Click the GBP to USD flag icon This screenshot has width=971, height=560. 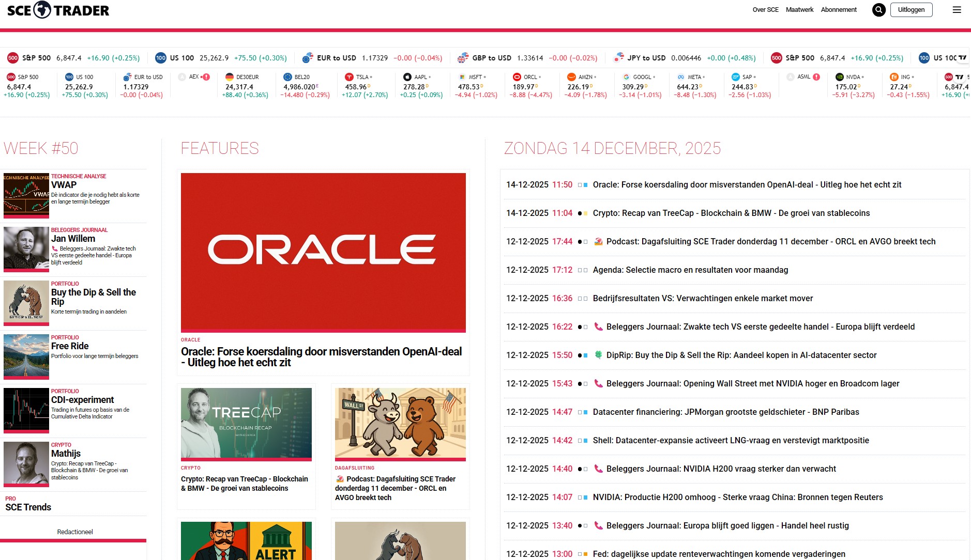click(463, 58)
